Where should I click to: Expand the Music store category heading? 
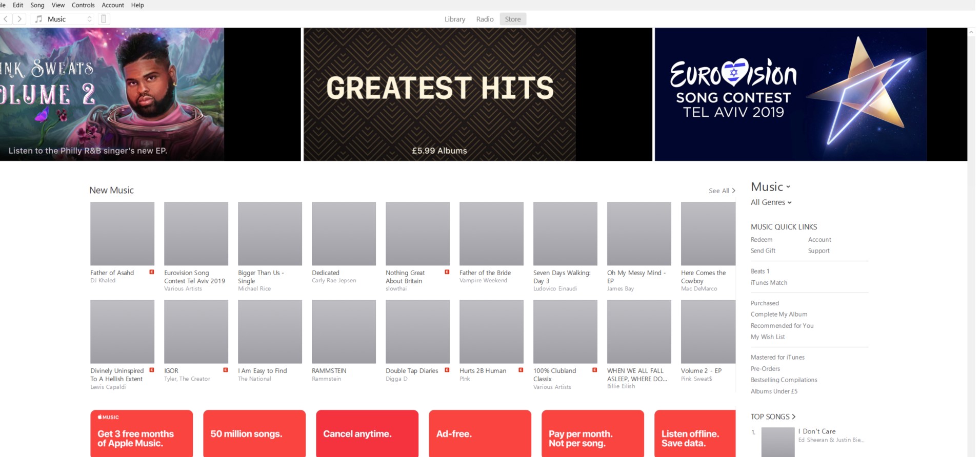pos(771,187)
